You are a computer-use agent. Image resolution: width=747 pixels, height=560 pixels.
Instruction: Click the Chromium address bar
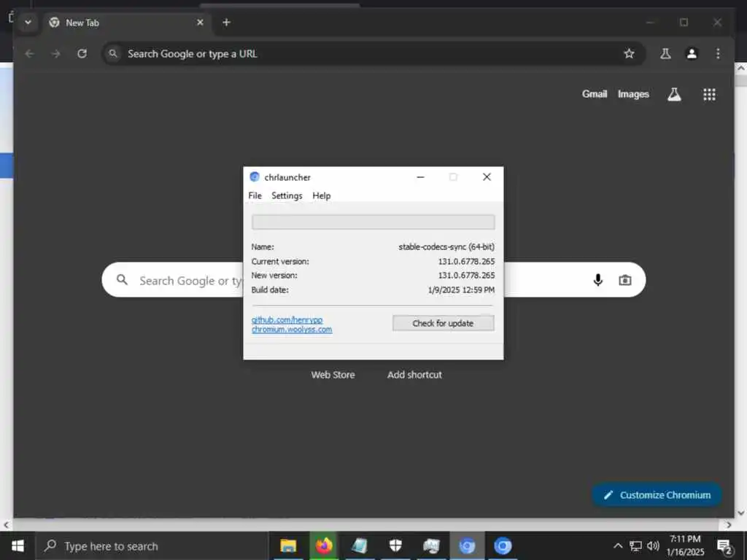373,54
